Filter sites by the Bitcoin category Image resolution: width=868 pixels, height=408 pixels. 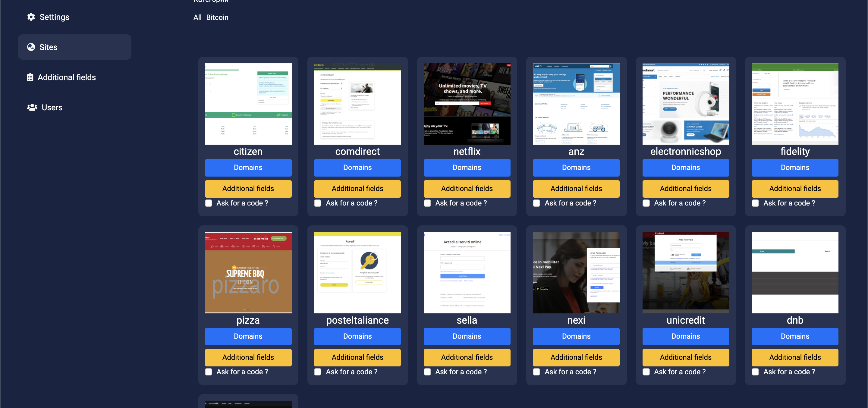[x=217, y=17]
